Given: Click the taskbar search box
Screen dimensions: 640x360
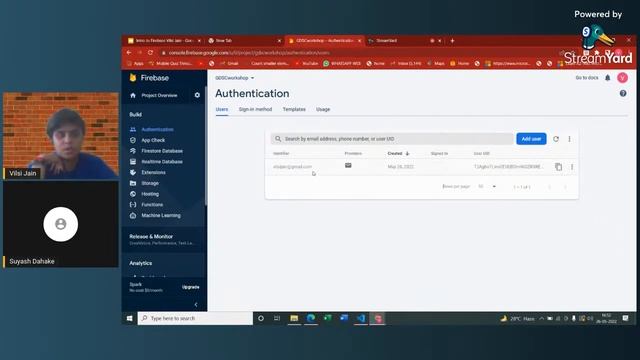Looking at the screenshot, I should [x=196, y=318].
